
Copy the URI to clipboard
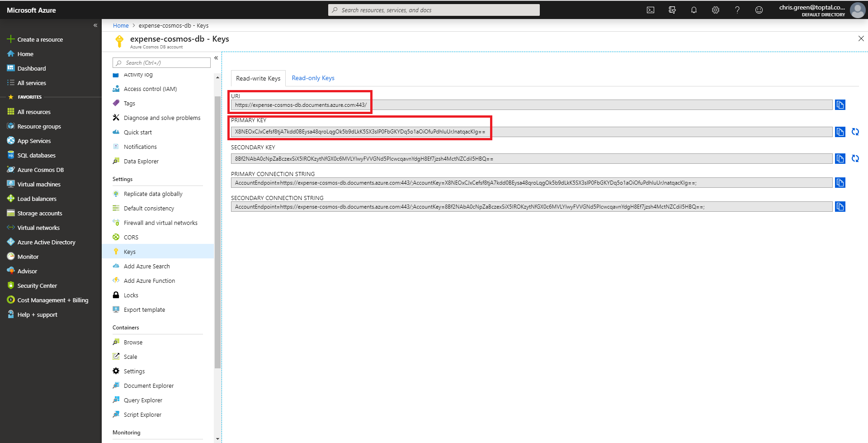pyautogui.click(x=840, y=105)
